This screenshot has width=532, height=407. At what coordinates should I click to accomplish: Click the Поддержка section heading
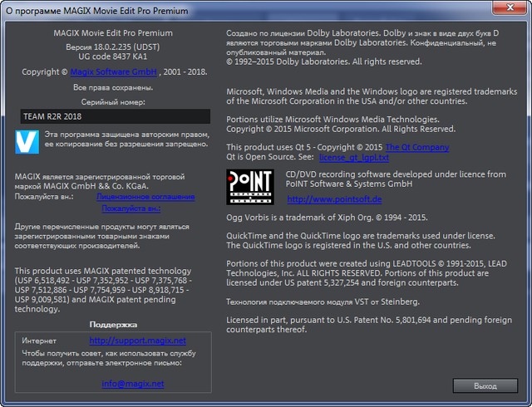(113, 325)
